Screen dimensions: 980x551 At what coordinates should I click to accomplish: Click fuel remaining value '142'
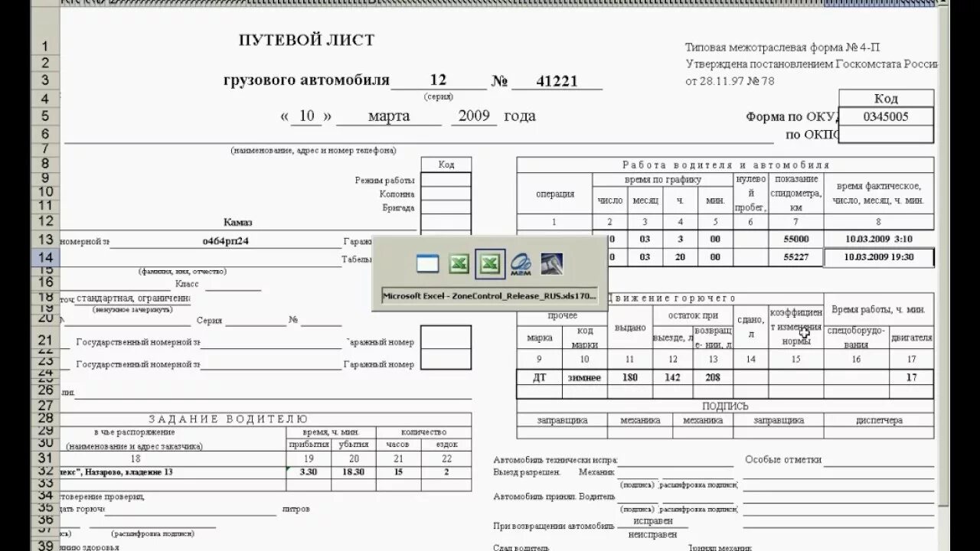tap(673, 377)
